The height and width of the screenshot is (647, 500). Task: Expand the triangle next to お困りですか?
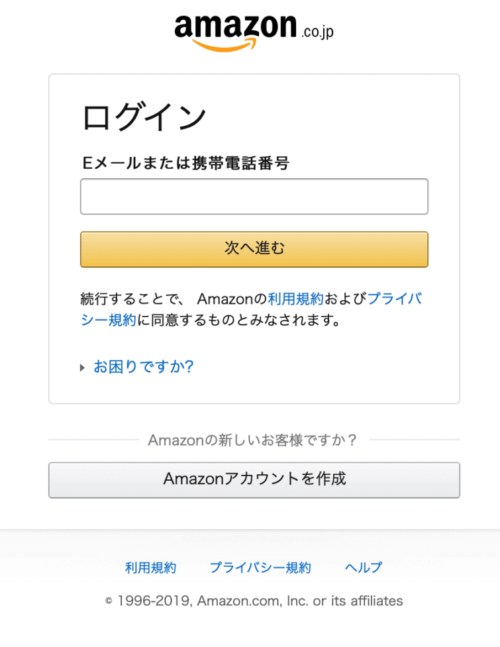tap(83, 367)
